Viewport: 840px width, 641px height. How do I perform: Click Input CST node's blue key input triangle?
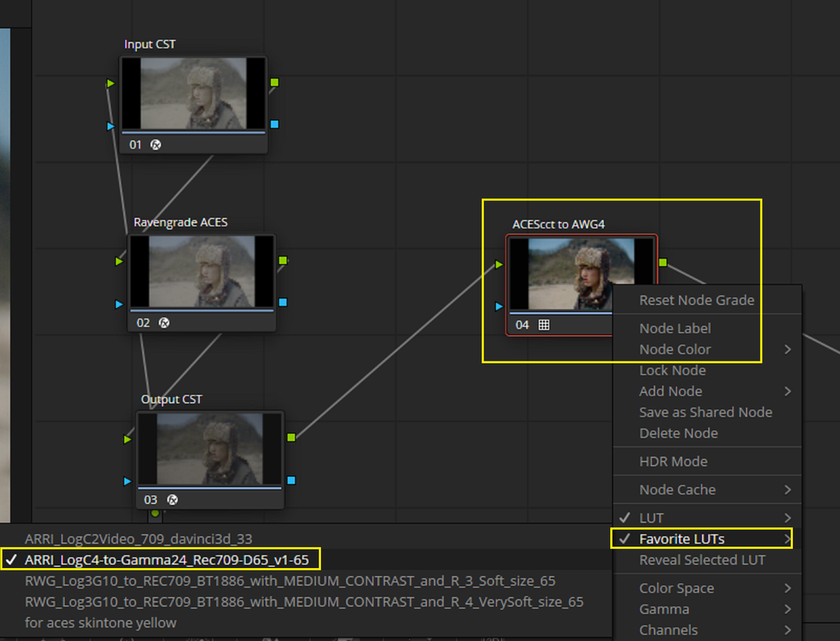pyautogui.click(x=111, y=126)
